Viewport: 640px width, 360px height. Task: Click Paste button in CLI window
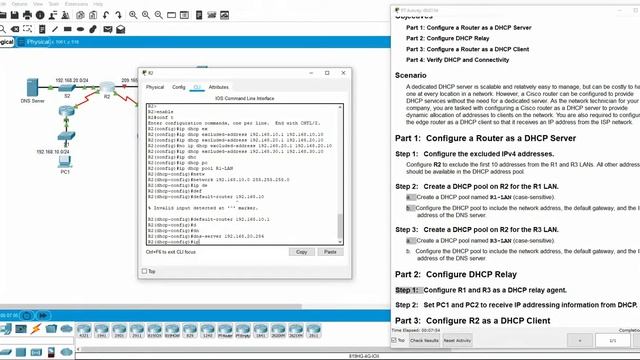click(330, 252)
